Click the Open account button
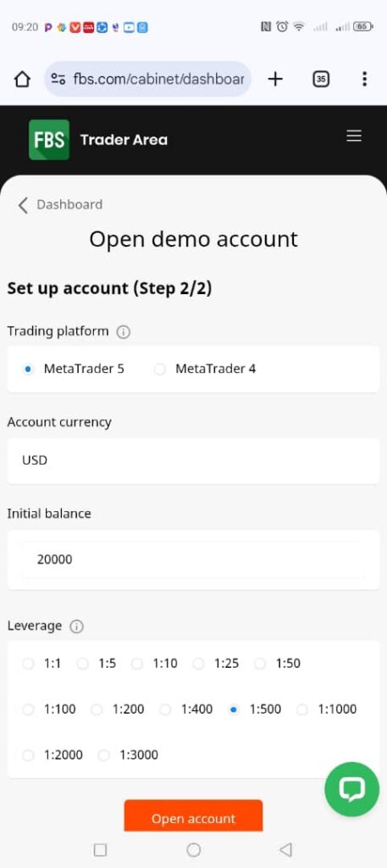Image resolution: width=387 pixels, height=868 pixels. click(x=193, y=815)
